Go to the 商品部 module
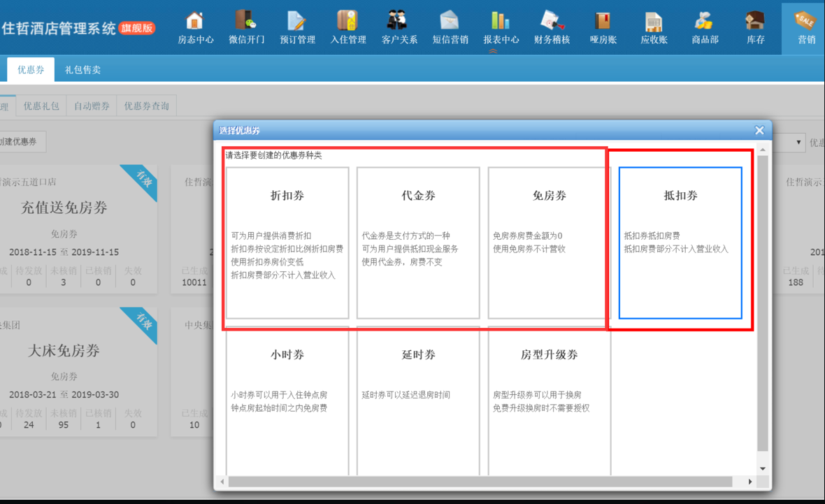825x504 pixels. [705, 28]
